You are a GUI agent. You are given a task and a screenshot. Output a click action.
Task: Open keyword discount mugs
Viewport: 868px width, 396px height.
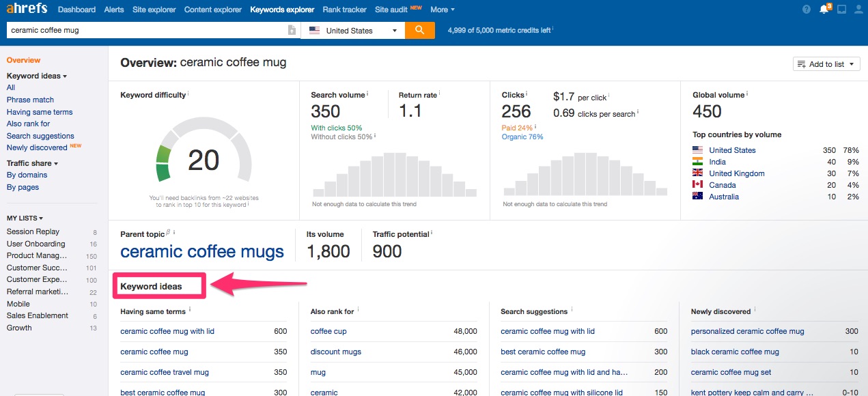(336, 352)
